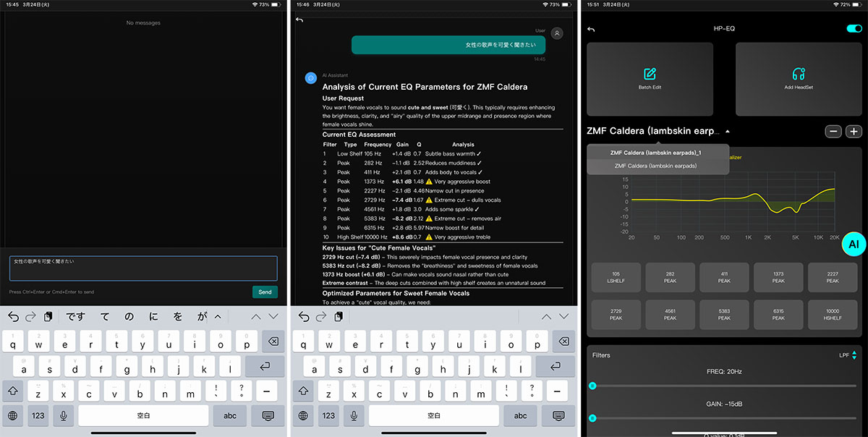Select "ZMF Caldera (lambskin earpads)_1" option

[657, 153]
